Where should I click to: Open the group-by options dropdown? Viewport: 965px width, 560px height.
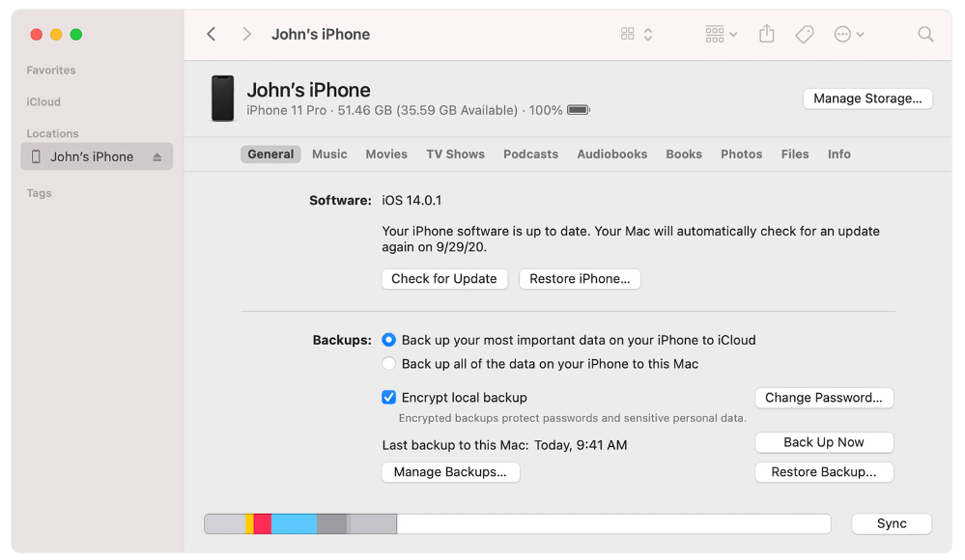pyautogui.click(x=722, y=34)
